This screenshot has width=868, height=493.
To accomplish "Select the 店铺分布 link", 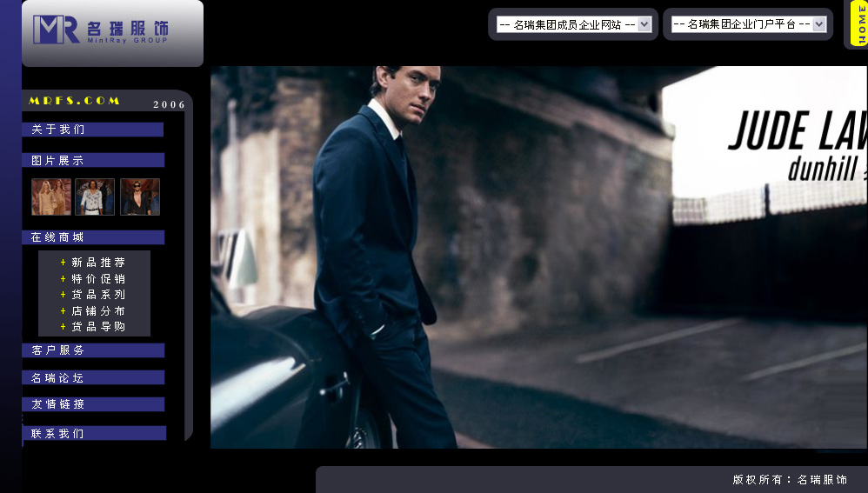I will coord(98,311).
